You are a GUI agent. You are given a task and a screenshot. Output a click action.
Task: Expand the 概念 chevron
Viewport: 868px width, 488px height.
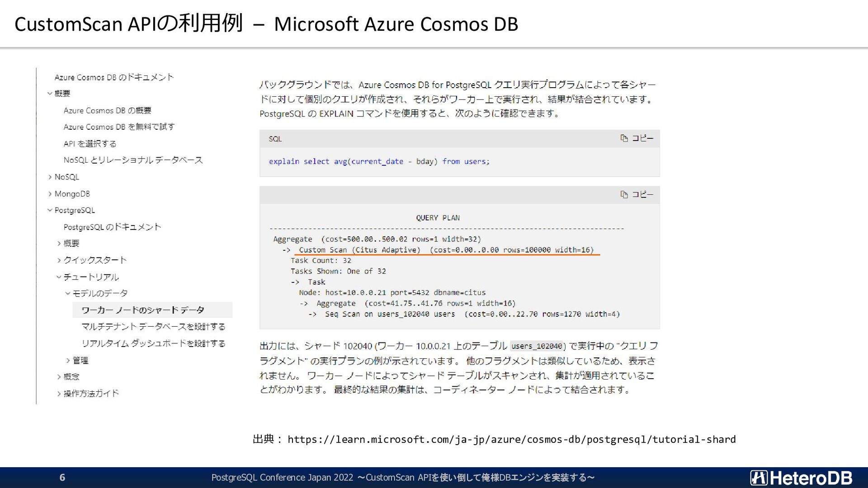[59, 377]
